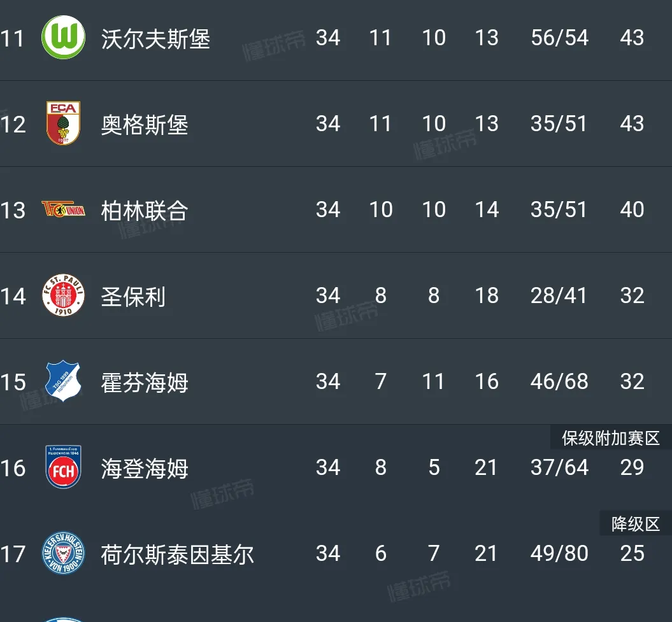The image size is (672, 622).
Task: Tap the 降级区 relegation zone label
Action: (x=635, y=524)
